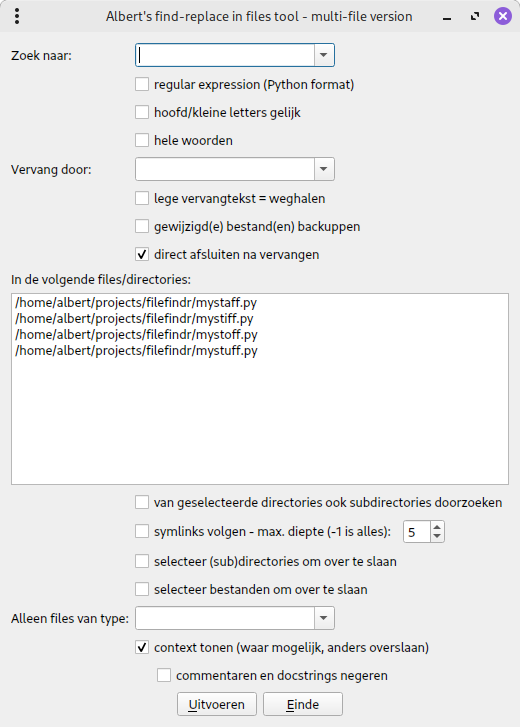520x727 pixels.
Task: Expand the 'Zoek naar' dropdown arrow
Action: [x=324, y=55]
